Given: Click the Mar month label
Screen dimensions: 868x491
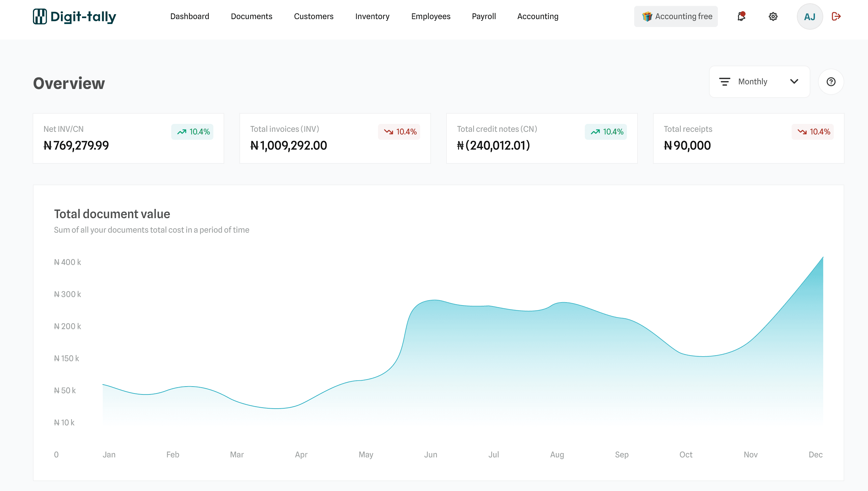Looking at the screenshot, I should coord(236,454).
